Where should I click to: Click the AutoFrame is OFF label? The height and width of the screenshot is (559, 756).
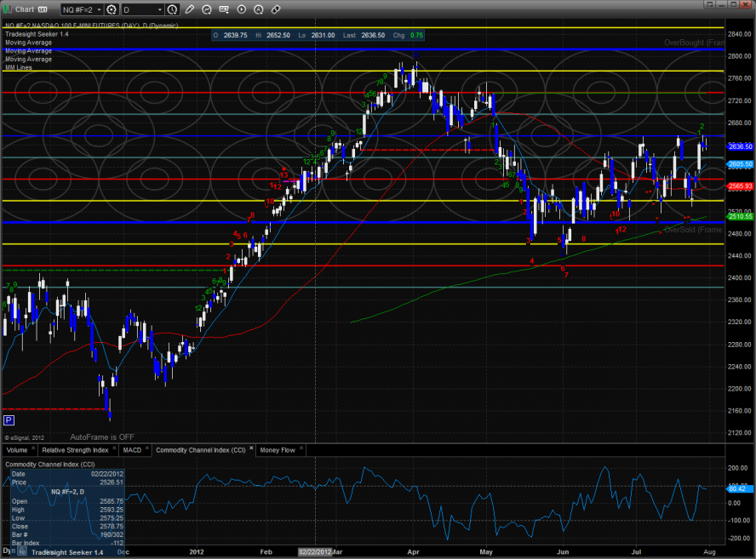click(x=102, y=436)
